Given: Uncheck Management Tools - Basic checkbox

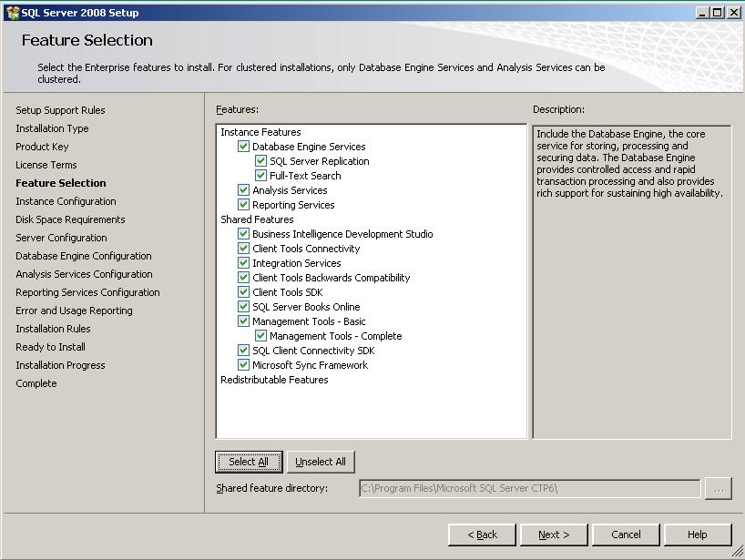Looking at the screenshot, I should point(243,321).
